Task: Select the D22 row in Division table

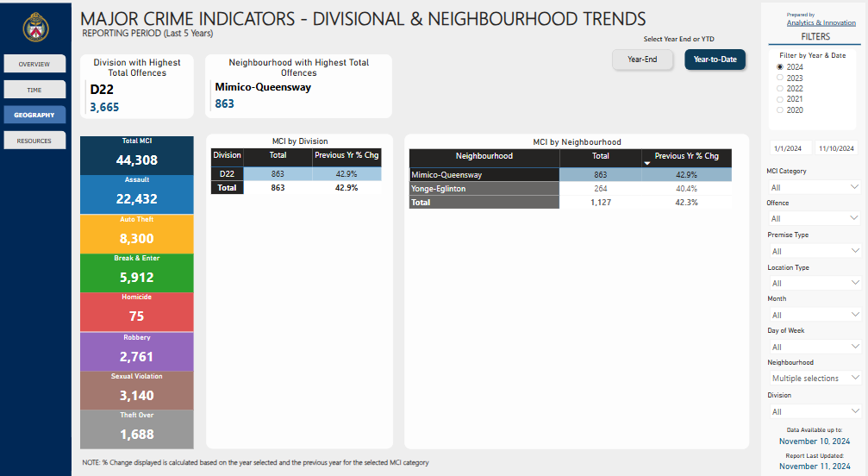Action: point(228,174)
